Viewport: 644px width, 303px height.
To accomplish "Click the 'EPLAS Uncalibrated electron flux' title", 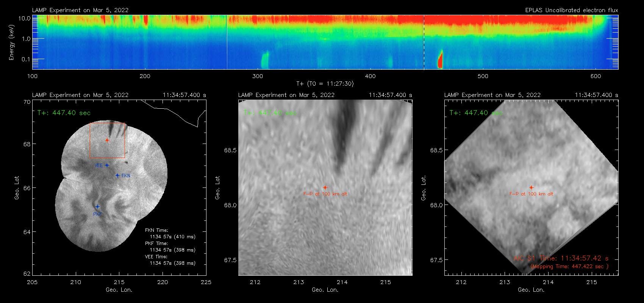I will click(x=572, y=10).
